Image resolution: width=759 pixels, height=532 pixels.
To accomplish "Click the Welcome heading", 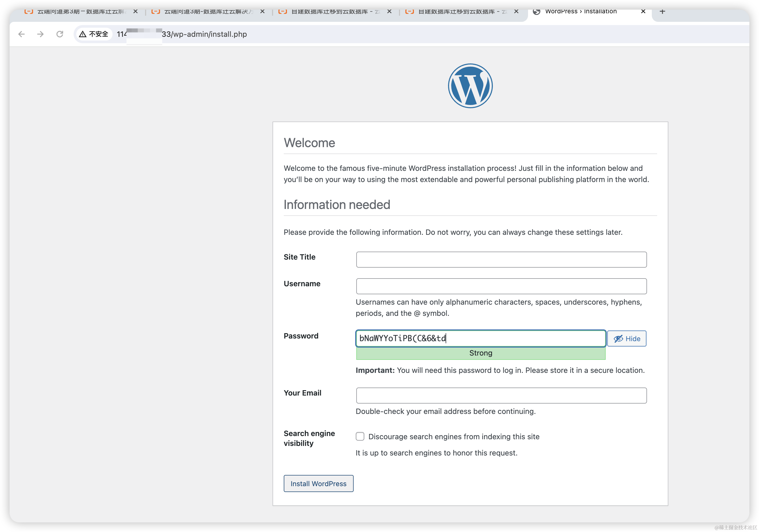I will pos(309,143).
